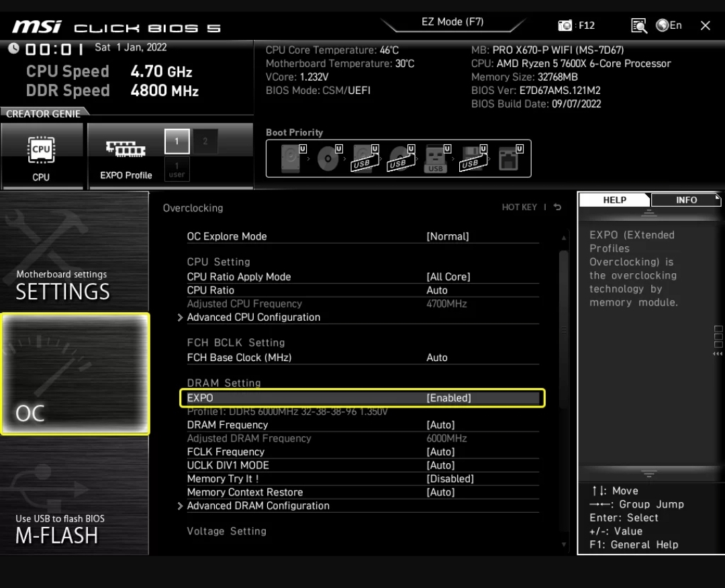Viewport: 725px width, 588px height.
Task: Close the BIOS with the X icon
Action: 705,26
